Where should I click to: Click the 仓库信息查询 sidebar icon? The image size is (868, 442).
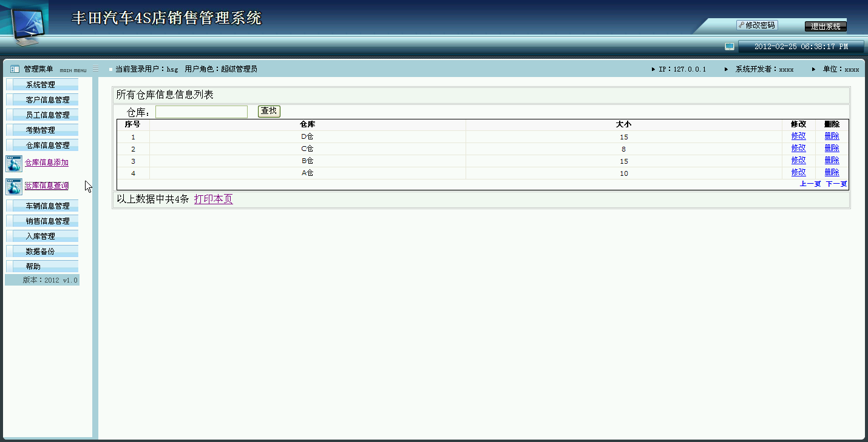click(x=14, y=187)
